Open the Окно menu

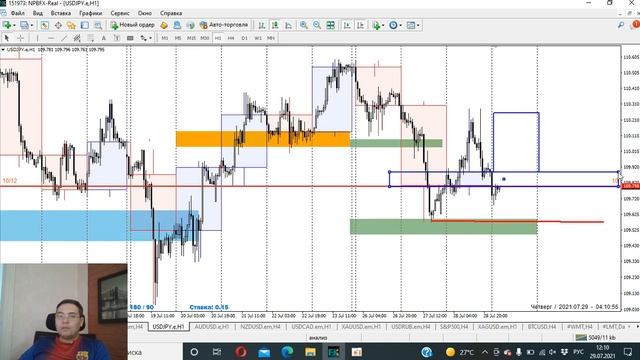point(144,13)
